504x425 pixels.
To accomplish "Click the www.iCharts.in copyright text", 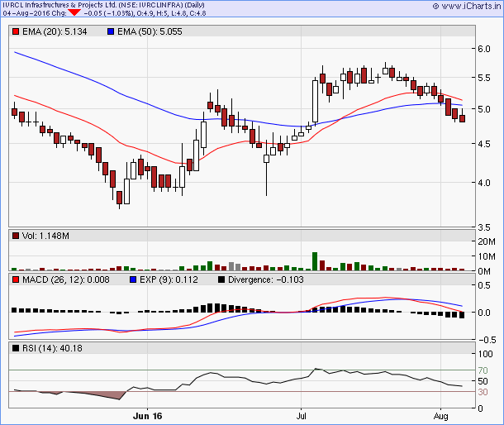I will click(x=467, y=6).
